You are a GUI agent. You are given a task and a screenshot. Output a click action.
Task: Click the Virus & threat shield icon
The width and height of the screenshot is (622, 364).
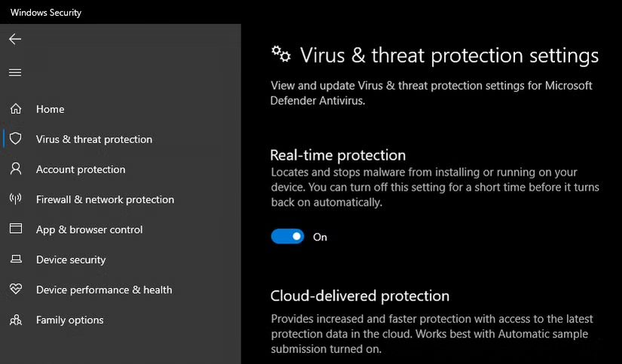[15, 139]
